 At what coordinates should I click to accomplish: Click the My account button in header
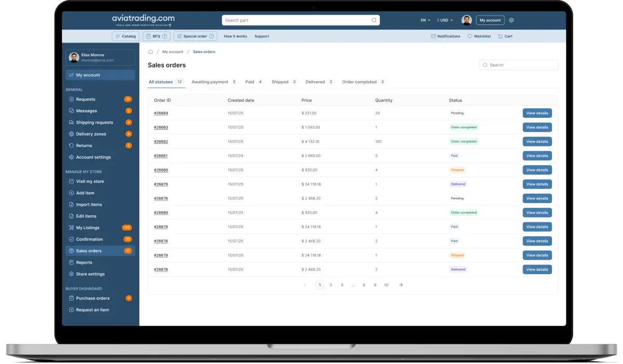tap(490, 20)
